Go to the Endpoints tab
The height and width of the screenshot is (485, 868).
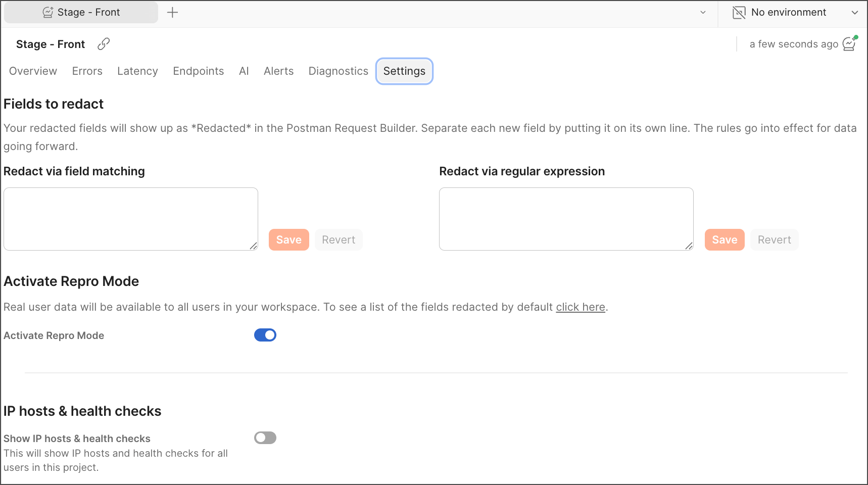pos(198,71)
